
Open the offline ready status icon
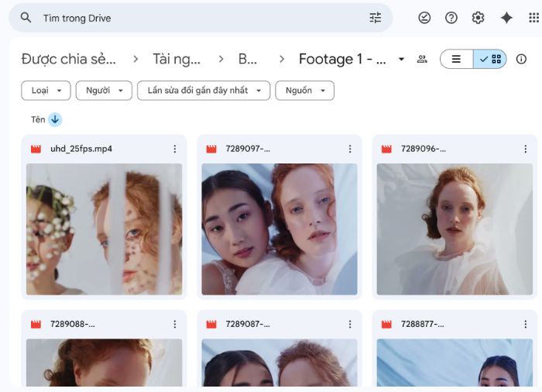click(424, 18)
